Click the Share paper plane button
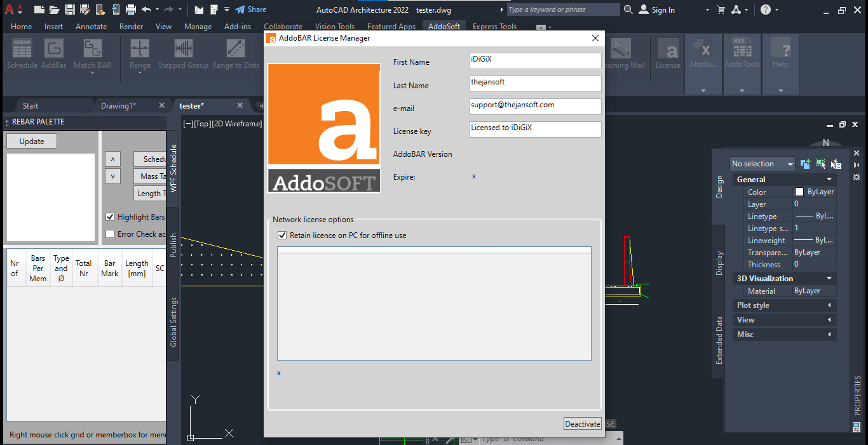The height and width of the screenshot is (445, 868). (250, 10)
